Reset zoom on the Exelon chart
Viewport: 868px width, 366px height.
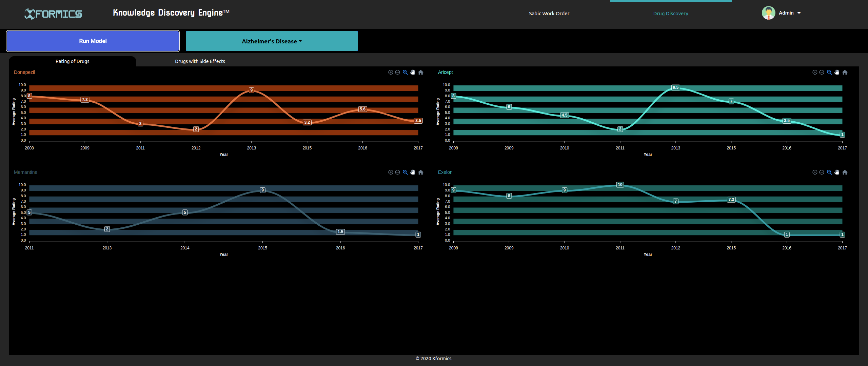[845, 172]
